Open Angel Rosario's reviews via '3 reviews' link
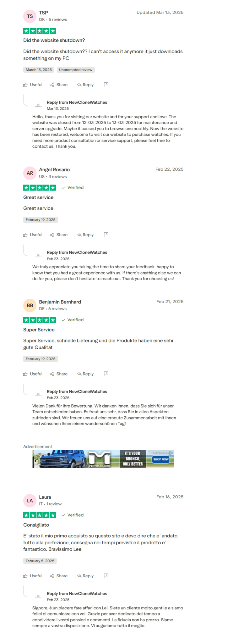Image resolution: width=233 pixels, height=644 pixels. 57,176
